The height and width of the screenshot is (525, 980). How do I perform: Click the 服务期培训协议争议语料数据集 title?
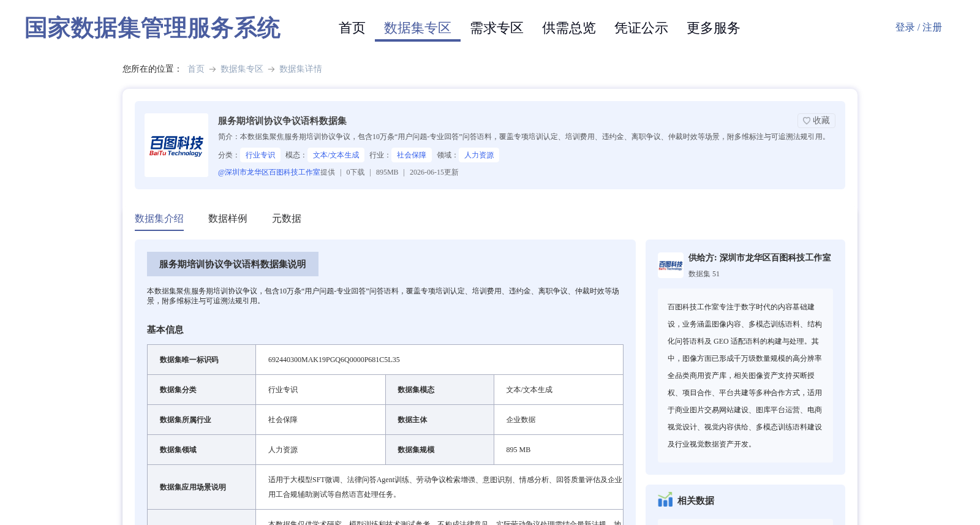[x=282, y=121]
